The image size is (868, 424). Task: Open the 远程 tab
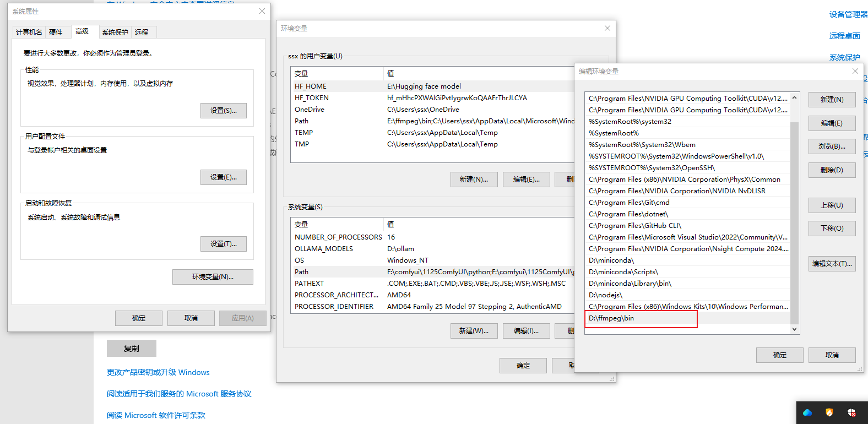pos(142,32)
